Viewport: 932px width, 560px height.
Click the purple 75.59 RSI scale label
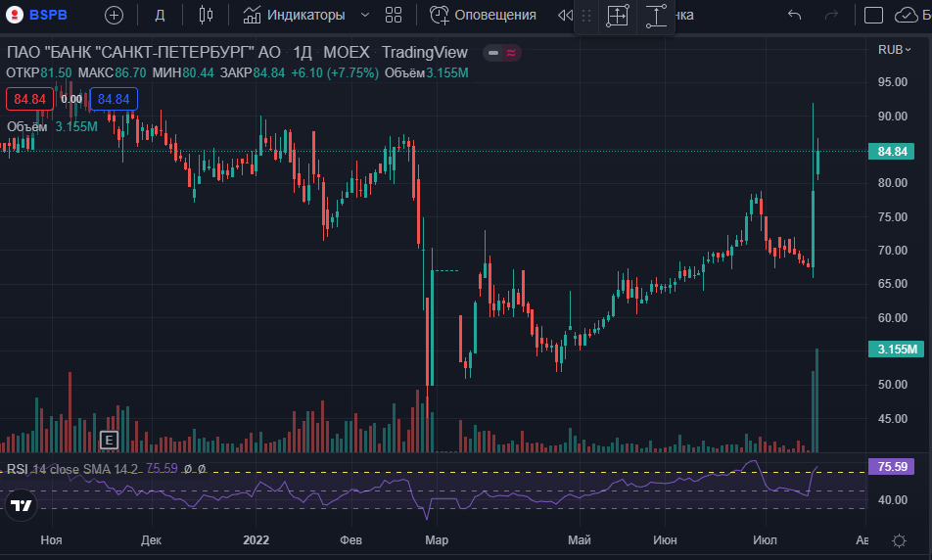click(x=892, y=467)
